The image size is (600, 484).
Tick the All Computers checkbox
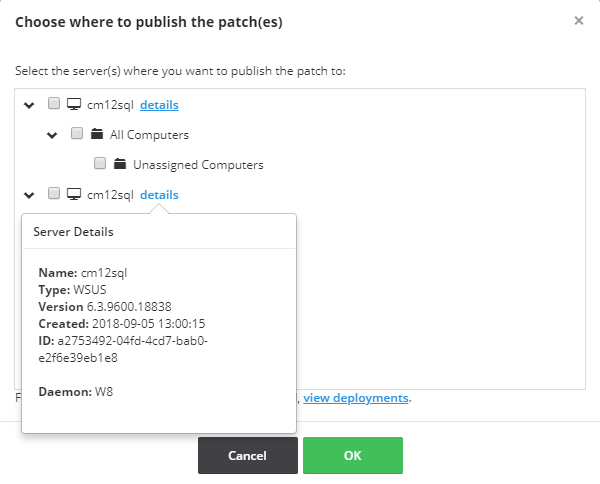pyautogui.click(x=77, y=134)
